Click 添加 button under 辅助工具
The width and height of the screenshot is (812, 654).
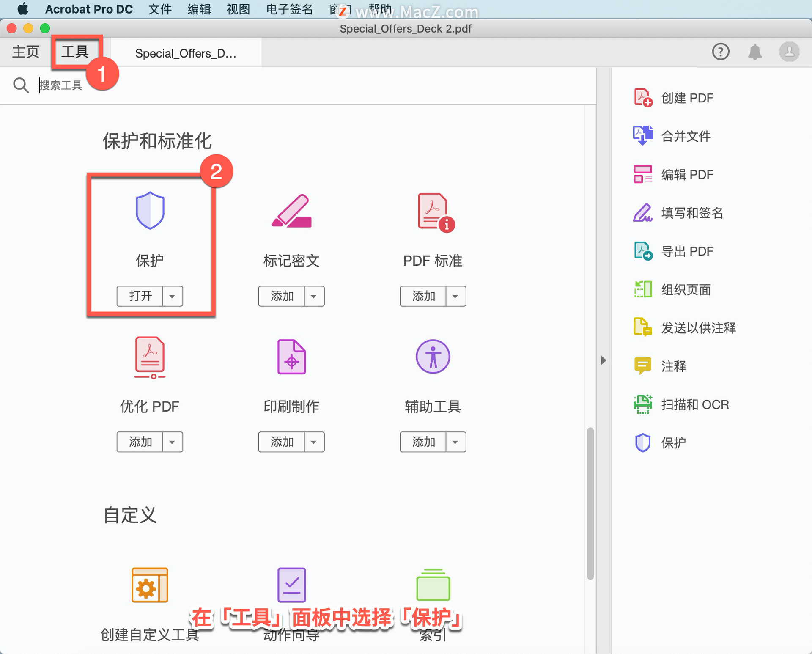pos(423,442)
